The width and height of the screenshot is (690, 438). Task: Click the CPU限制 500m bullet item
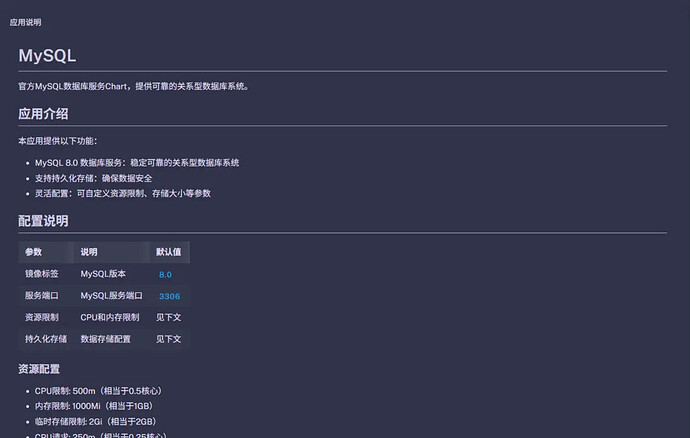click(x=99, y=391)
